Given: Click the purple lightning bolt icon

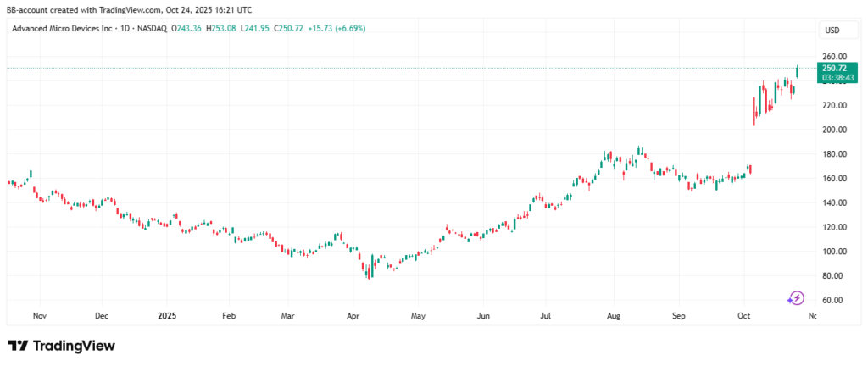Looking at the screenshot, I should pyautogui.click(x=796, y=297).
